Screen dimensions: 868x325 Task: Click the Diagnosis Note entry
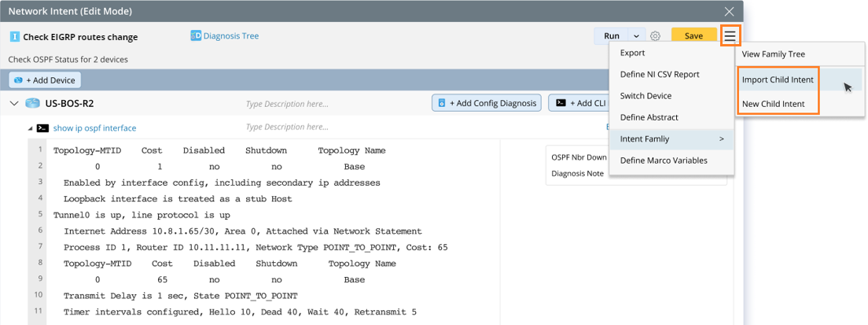pos(577,173)
